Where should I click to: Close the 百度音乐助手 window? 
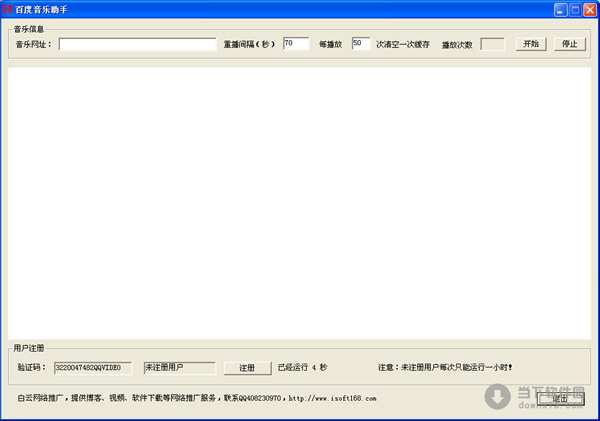[590, 10]
